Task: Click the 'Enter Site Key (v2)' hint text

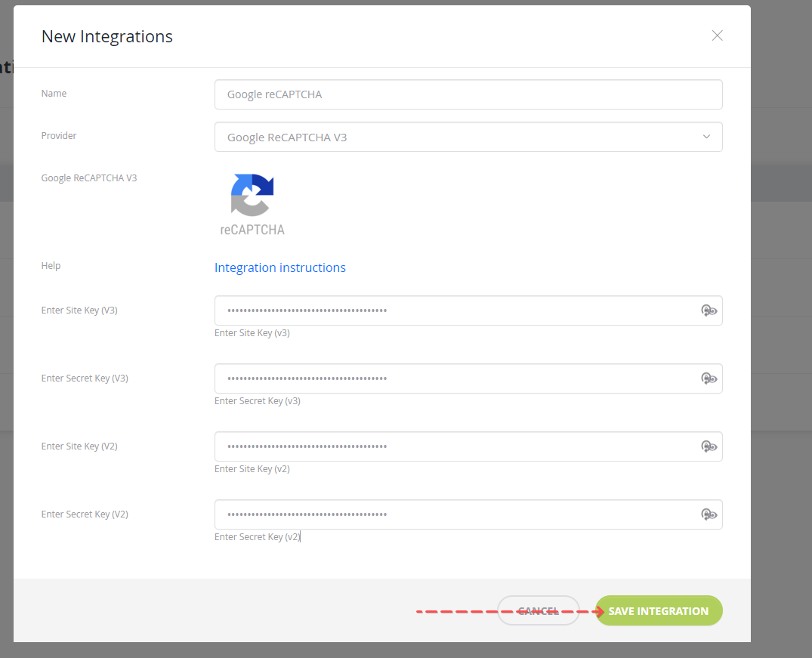Action: (x=252, y=469)
